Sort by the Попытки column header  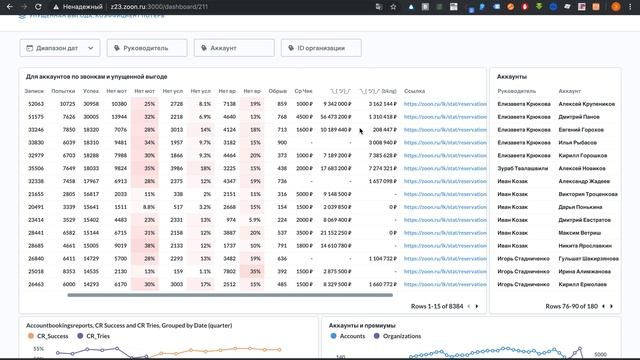coord(63,91)
